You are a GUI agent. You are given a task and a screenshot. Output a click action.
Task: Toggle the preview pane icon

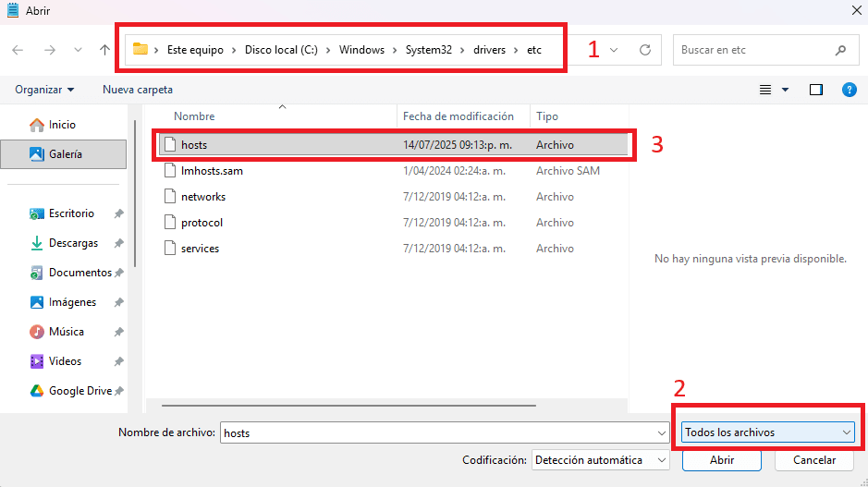(x=815, y=90)
